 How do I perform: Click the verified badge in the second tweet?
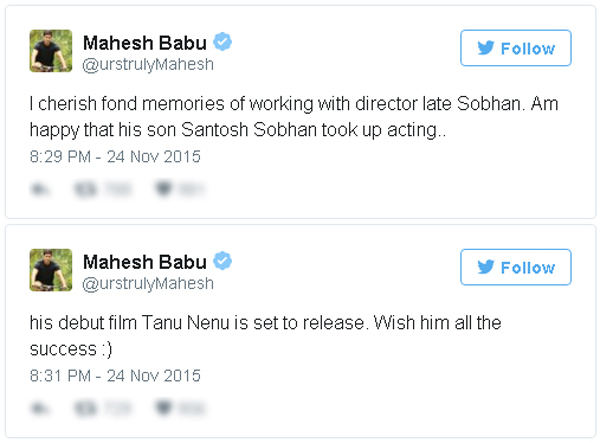coord(224,262)
